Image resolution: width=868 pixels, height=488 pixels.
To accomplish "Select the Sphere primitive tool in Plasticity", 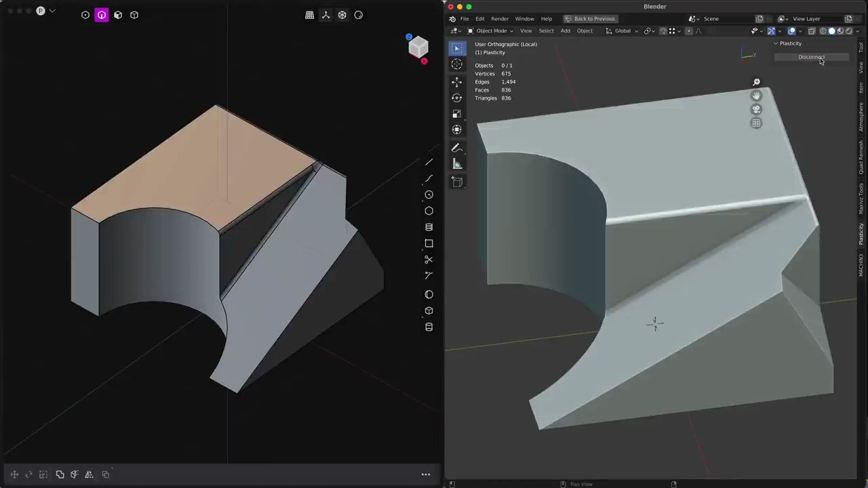I will [429, 294].
